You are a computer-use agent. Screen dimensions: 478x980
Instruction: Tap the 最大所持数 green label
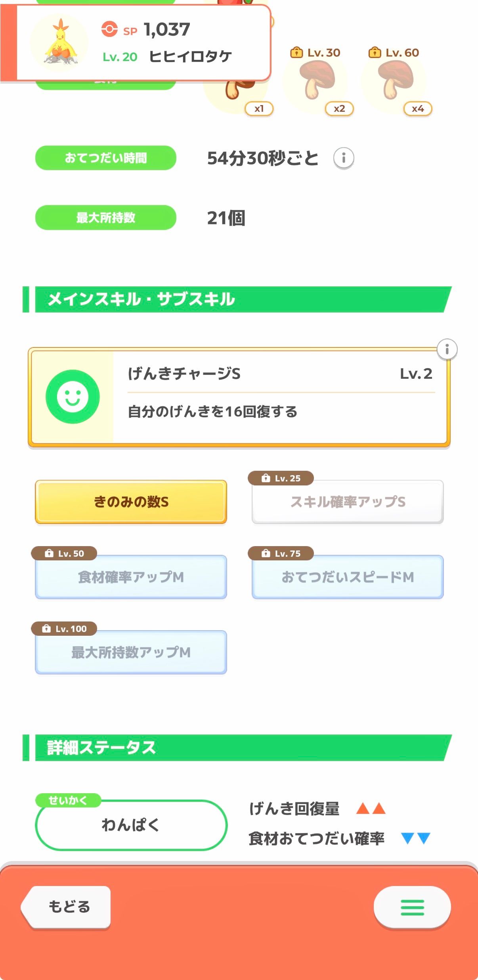coord(106,218)
